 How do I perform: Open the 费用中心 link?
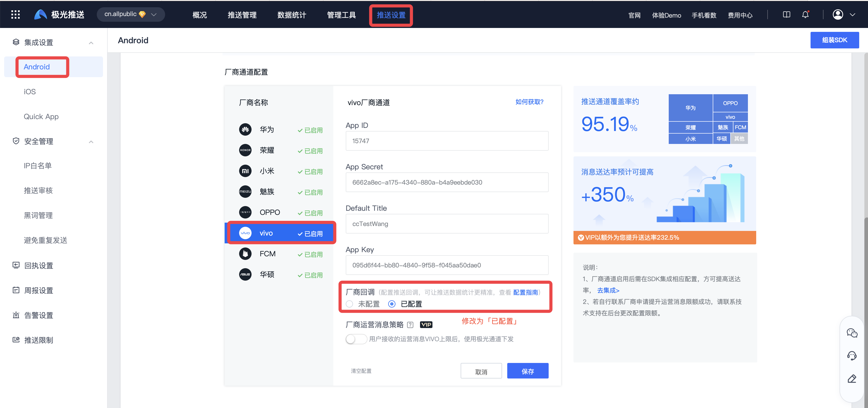(740, 15)
